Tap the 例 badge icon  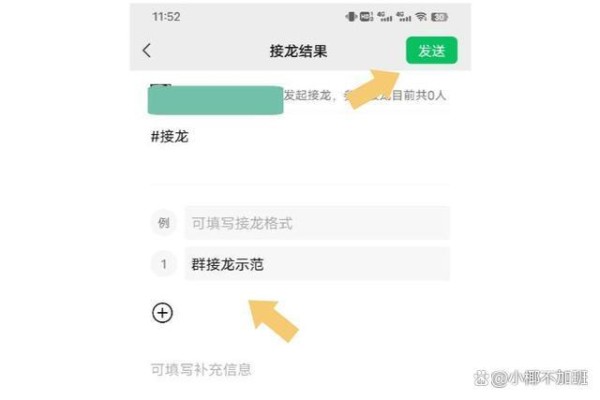164,223
